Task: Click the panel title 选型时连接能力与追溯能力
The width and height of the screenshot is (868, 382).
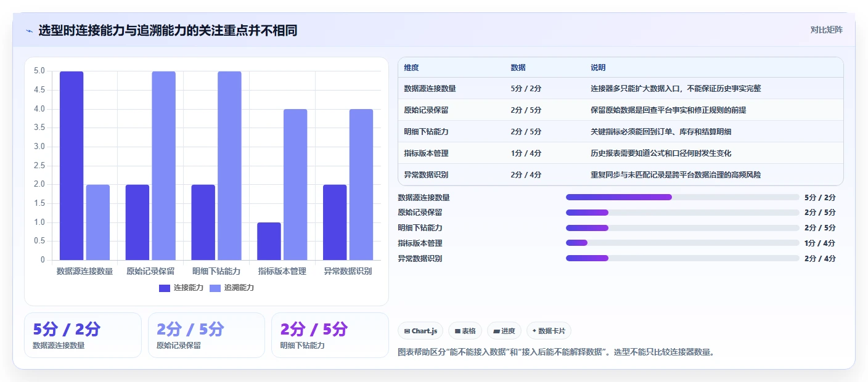Action: pyautogui.click(x=168, y=31)
